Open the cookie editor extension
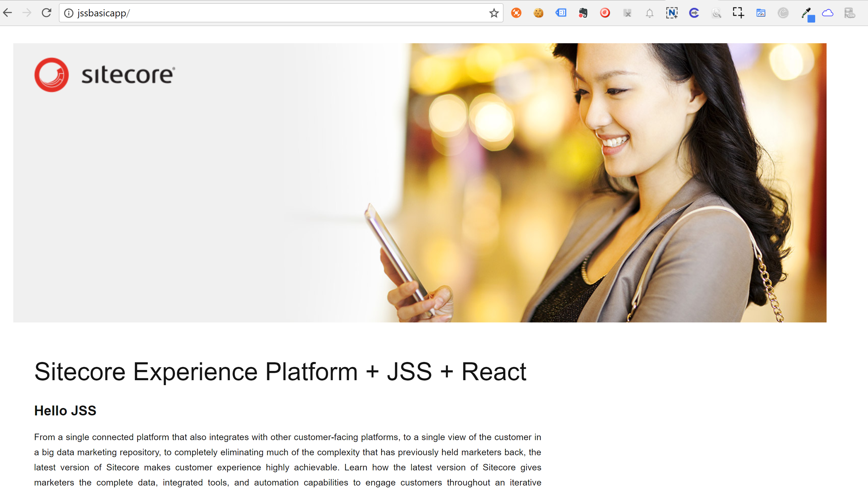 (x=538, y=13)
